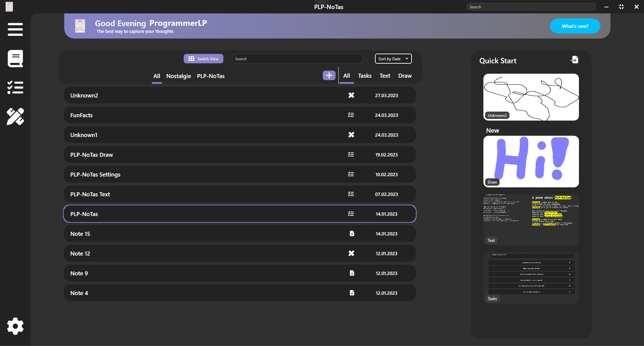This screenshot has height=346, width=644.
Task: Select the drawing tools icon in the sidebar
Action: tap(15, 116)
